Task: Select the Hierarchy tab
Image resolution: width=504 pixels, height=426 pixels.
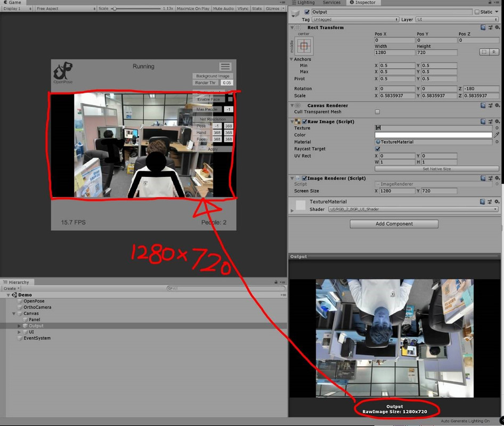Action: pyautogui.click(x=17, y=282)
